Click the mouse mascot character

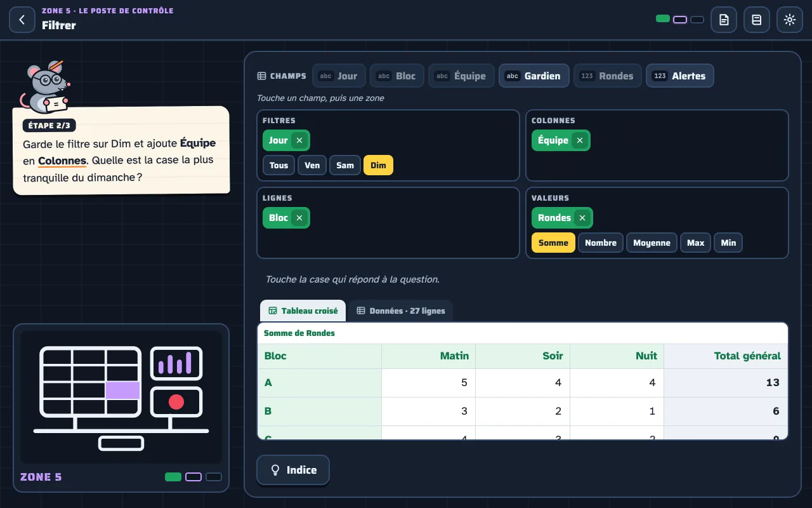(45, 87)
